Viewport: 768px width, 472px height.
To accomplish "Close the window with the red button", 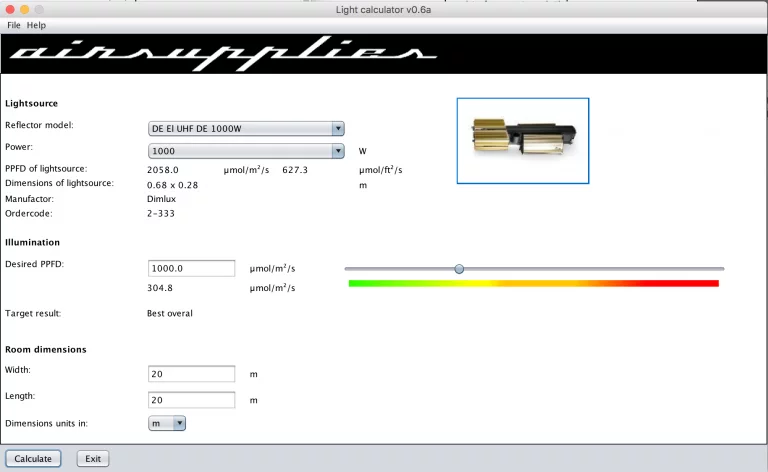I will click(9, 9).
